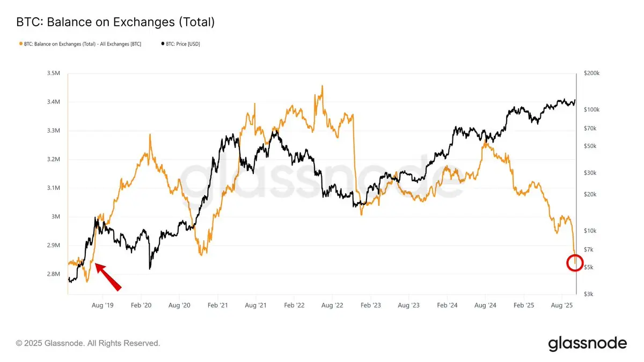Click the orange legend dot for Balance on Exchanges
Image resolution: width=644 pixels, height=362 pixels.
coord(21,43)
